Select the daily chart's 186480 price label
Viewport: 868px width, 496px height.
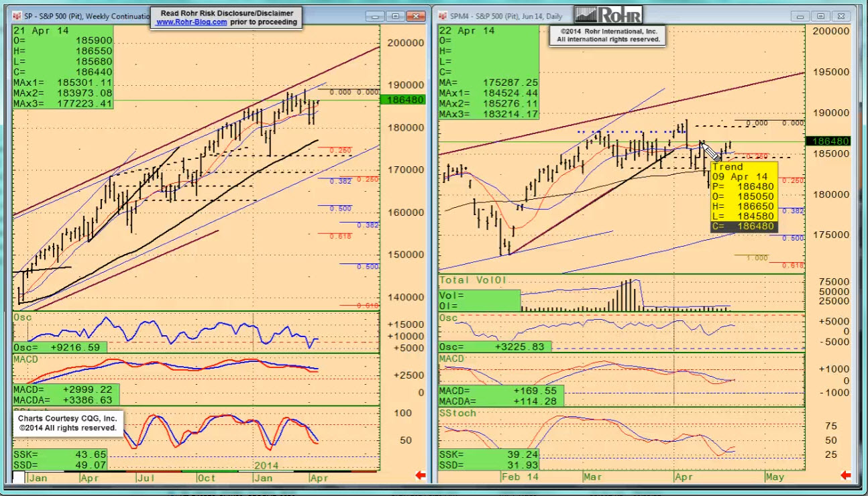(830, 141)
